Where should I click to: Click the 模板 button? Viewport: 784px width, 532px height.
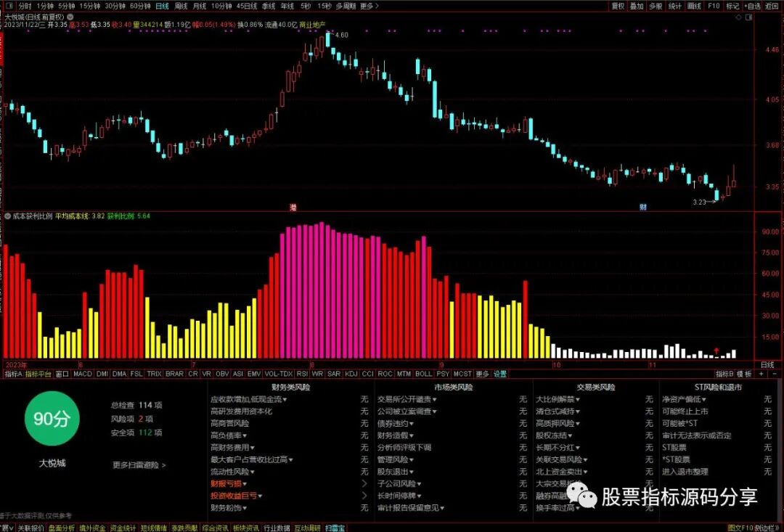pyautogui.click(x=745, y=374)
